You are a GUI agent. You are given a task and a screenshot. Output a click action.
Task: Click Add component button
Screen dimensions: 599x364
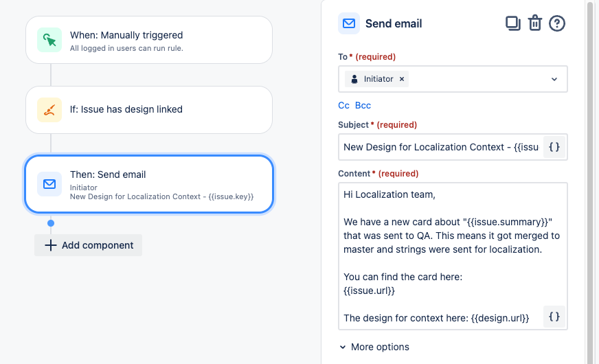(88, 245)
